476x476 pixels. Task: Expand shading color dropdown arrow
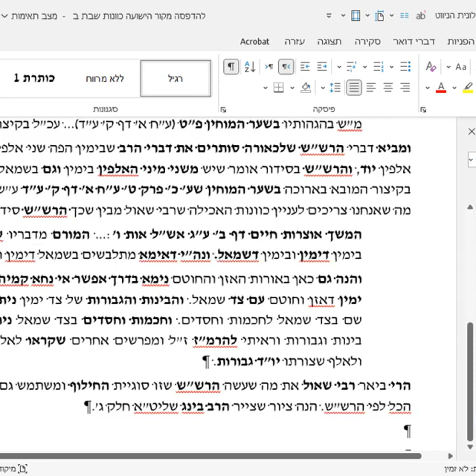coord(292,88)
